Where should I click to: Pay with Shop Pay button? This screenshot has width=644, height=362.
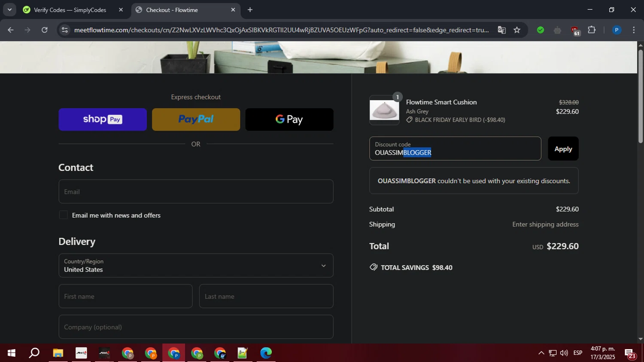click(103, 119)
